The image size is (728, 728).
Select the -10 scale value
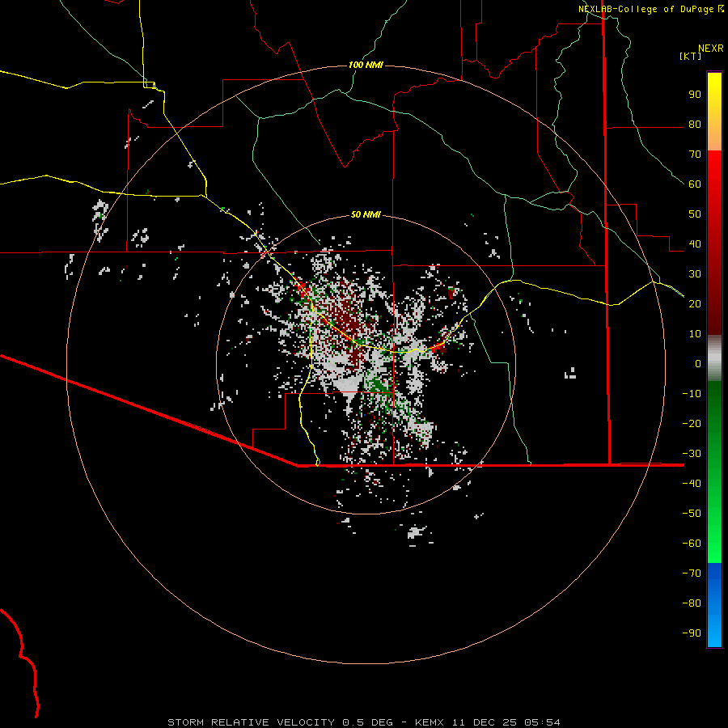692,394
